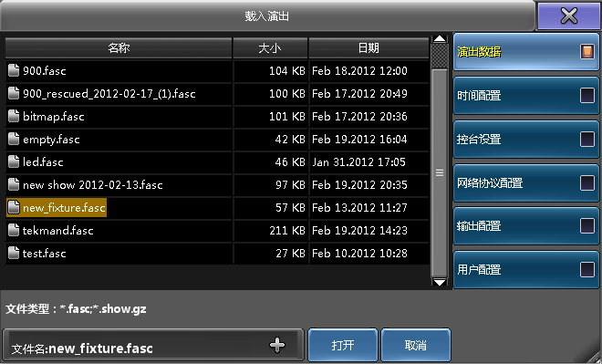Enable the 网络协议配置 checkbox
Screen dimensions: 602x364
(587, 182)
